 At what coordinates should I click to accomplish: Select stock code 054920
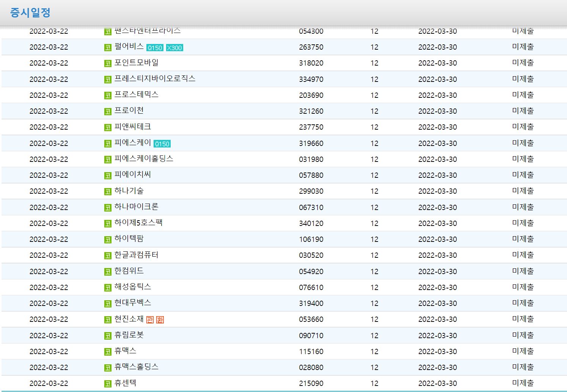[311, 272]
